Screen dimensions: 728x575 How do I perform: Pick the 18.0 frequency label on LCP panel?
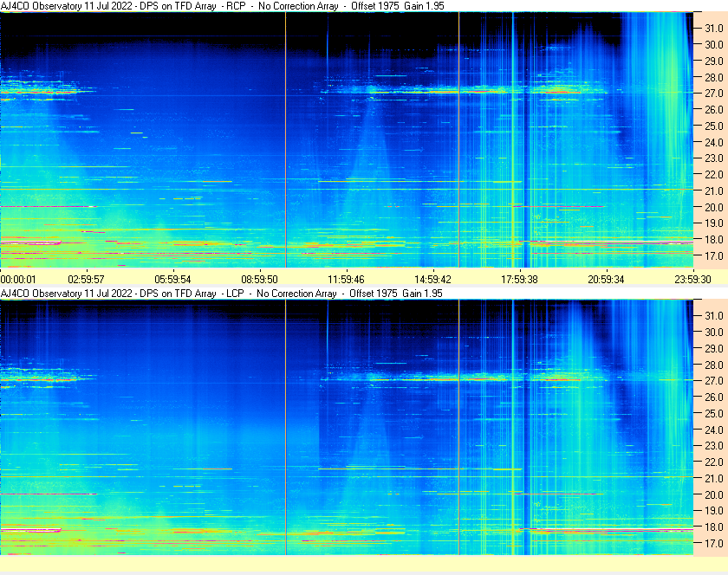coord(714,527)
